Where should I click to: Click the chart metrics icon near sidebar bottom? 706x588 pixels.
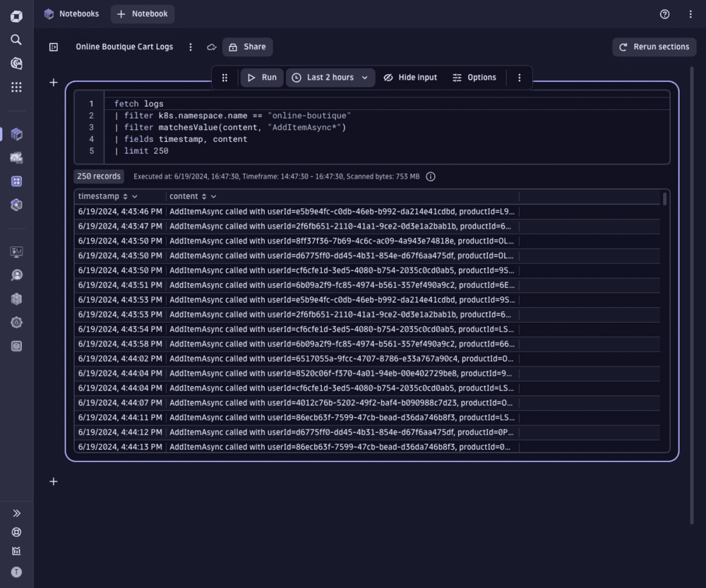tap(16, 551)
